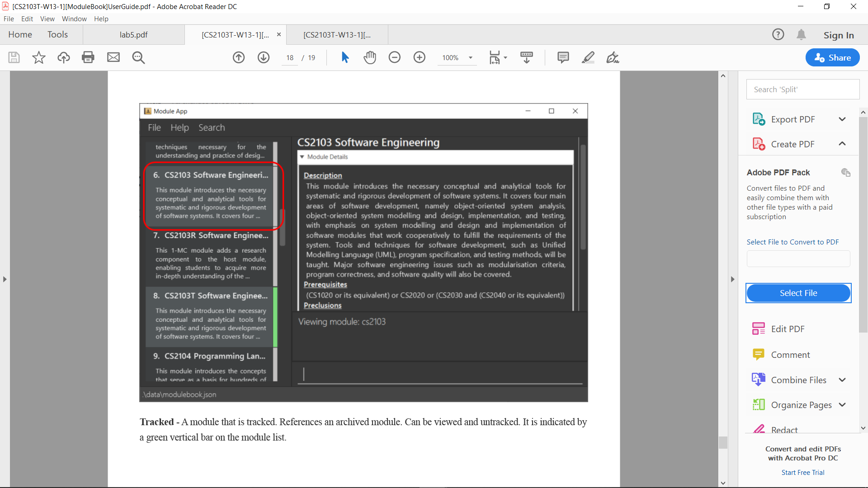Select the Highlight text pen tool
Screen dimensions: 868x488
pyautogui.click(x=588, y=57)
